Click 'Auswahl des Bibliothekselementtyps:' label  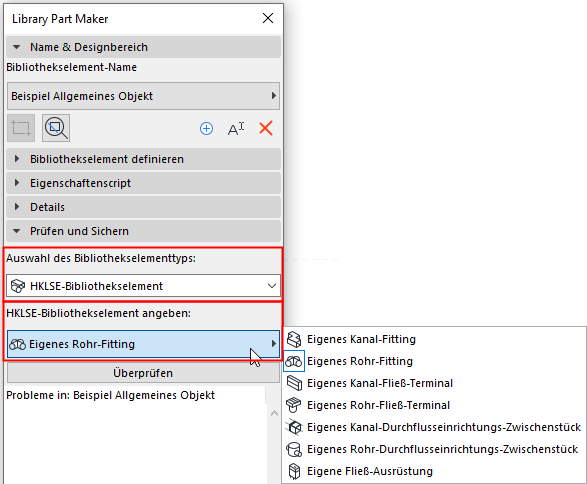[x=101, y=258]
